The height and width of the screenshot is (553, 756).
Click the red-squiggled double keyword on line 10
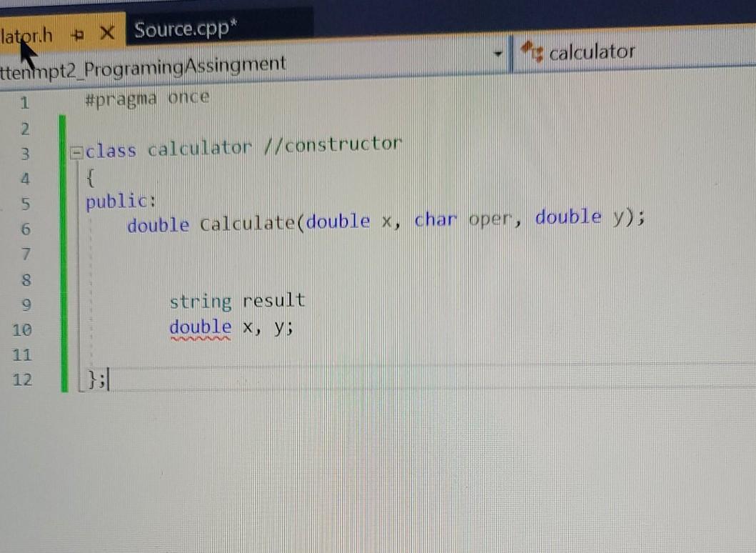[200, 327]
